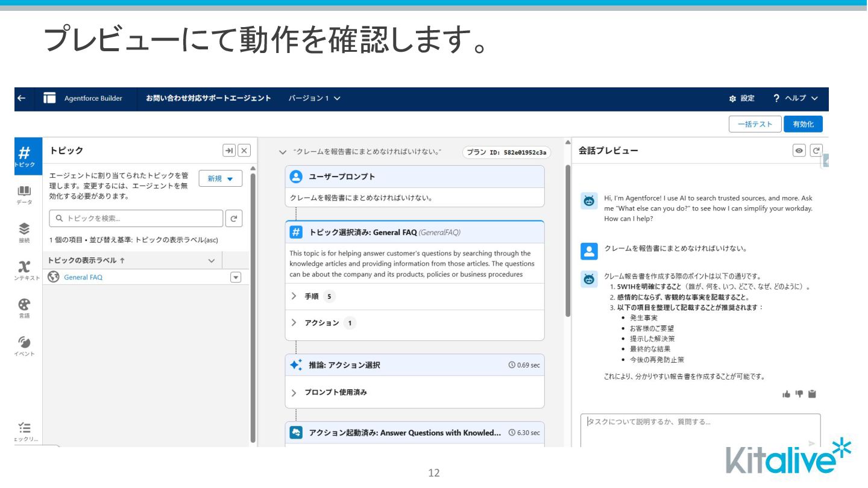Toggle the conversation preview eye icon
The width and height of the screenshot is (868, 488).
pos(799,151)
